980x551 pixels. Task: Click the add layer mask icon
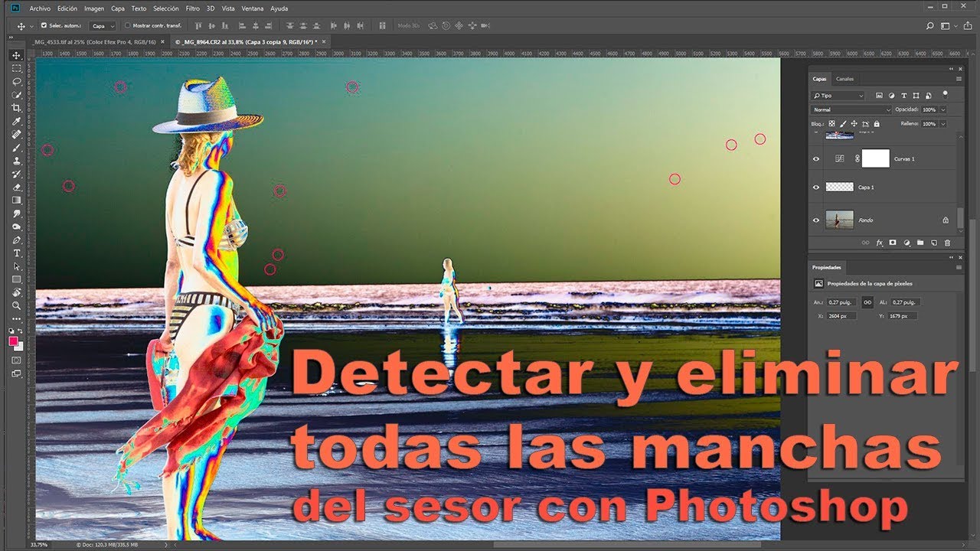tap(893, 243)
